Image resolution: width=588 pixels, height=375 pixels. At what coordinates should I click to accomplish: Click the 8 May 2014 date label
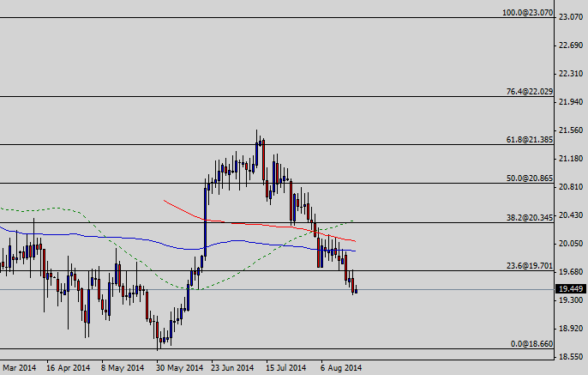click(123, 368)
